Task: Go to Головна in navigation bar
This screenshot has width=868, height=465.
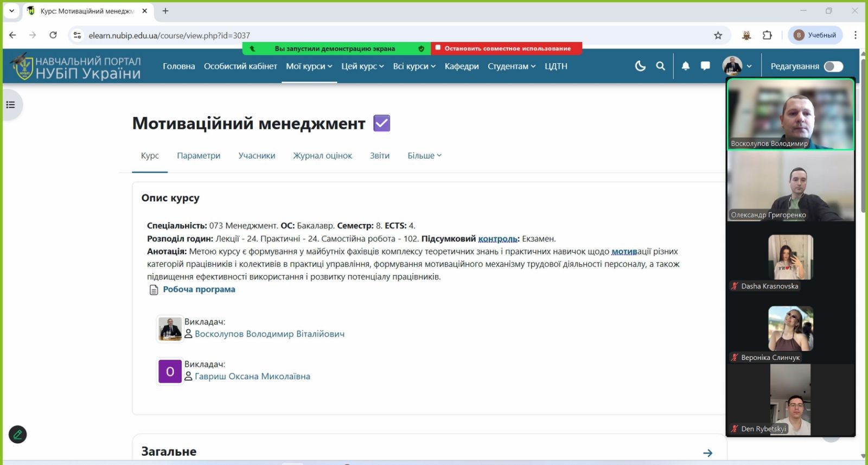Action: point(179,66)
